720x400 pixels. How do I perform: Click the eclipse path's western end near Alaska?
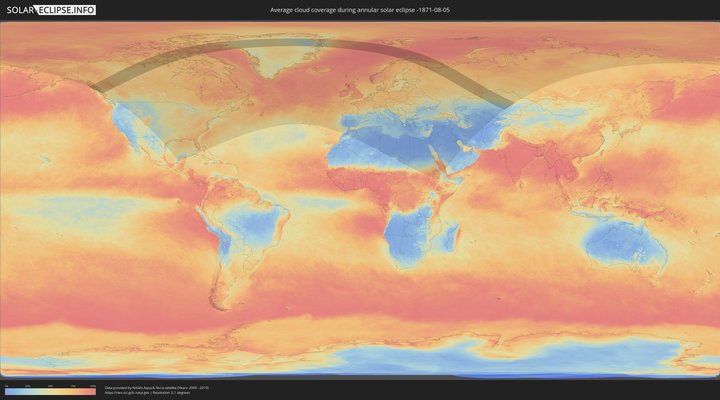point(100,85)
